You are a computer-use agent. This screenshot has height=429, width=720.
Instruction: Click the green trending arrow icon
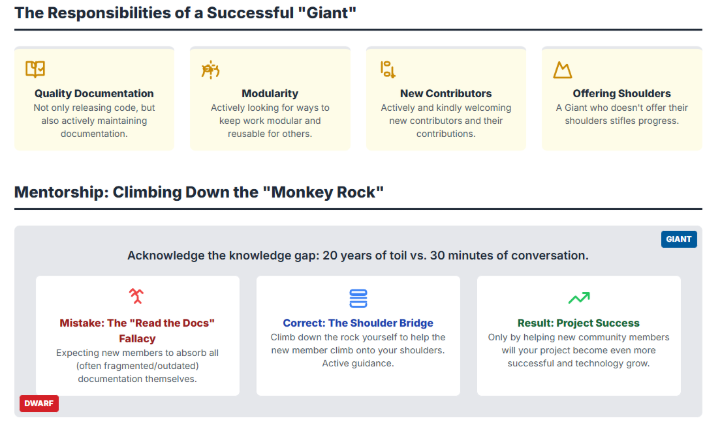tap(579, 297)
